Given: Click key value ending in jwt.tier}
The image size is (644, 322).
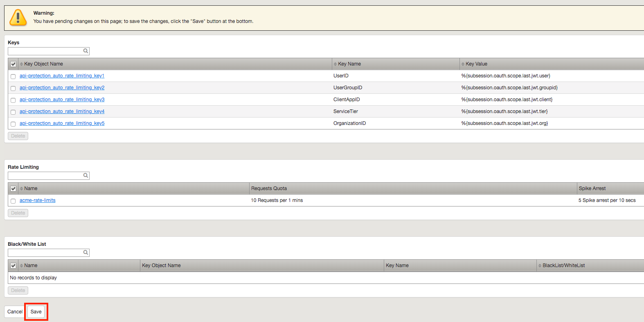Looking at the screenshot, I should pyautogui.click(x=504, y=111).
